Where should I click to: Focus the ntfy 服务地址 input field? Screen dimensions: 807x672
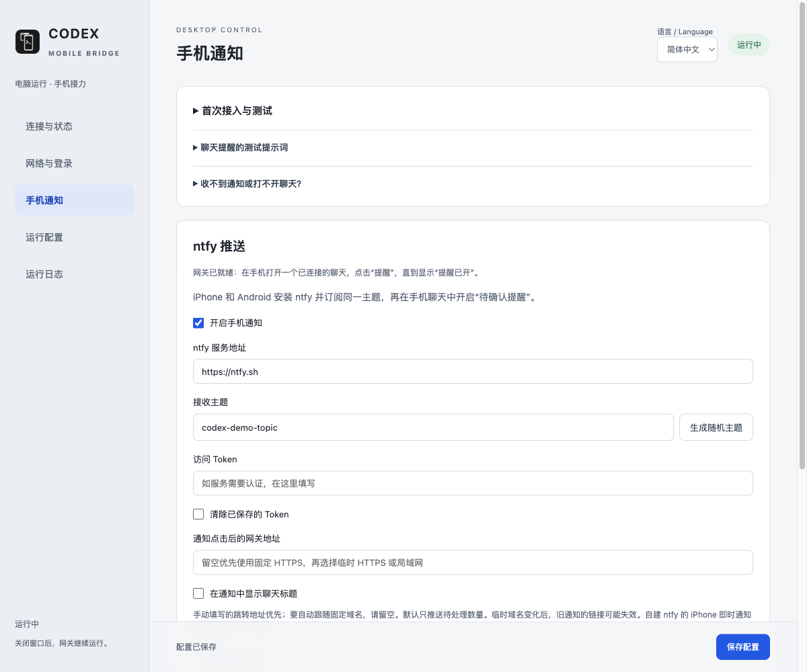pos(473,372)
